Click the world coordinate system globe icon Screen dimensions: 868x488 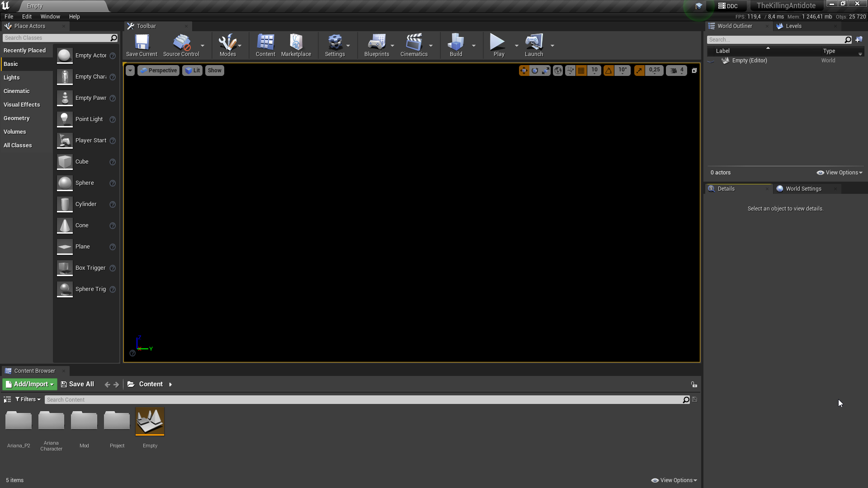click(558, 70)
